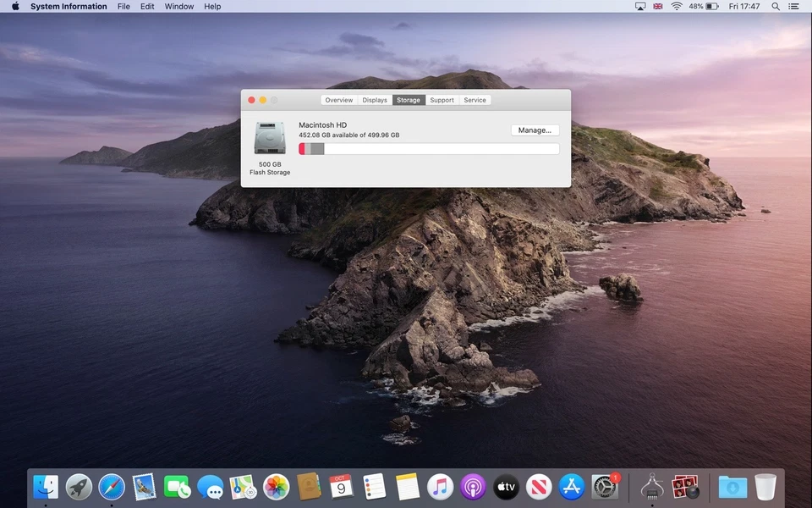Open Finder from the Dock
This screenshot has width=812, height=508.
tap(46, 488)
